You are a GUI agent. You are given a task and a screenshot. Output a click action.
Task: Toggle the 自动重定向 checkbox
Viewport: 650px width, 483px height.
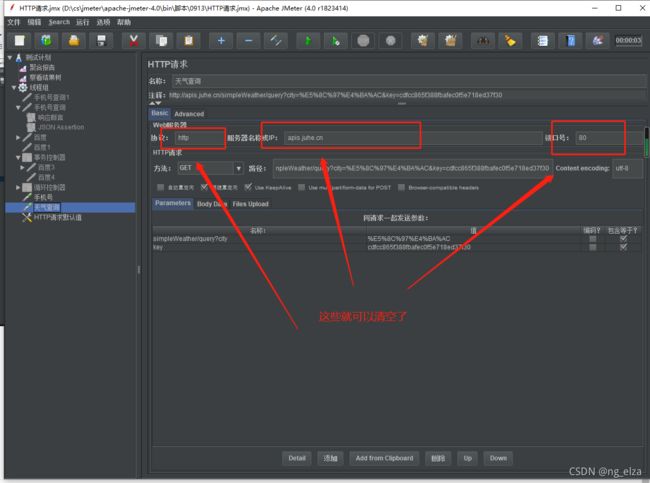coord(160,187)
